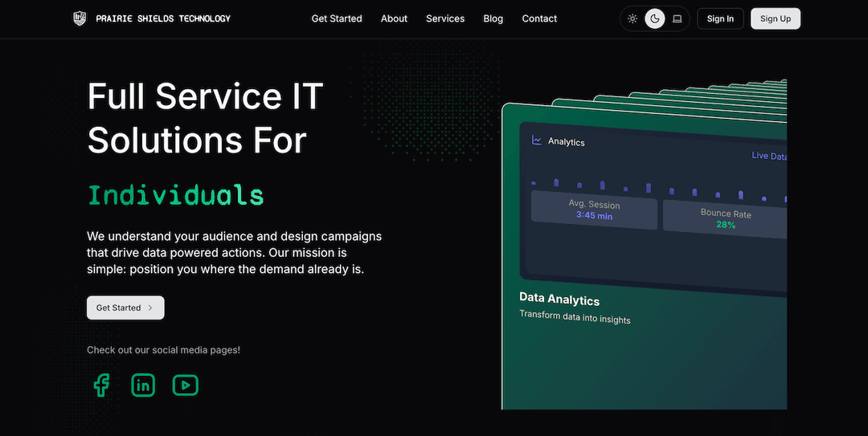Viewport: 868px width, 436px height.
Task: Click Prairie Shields Technology brand name
Action: pos(163,18)
